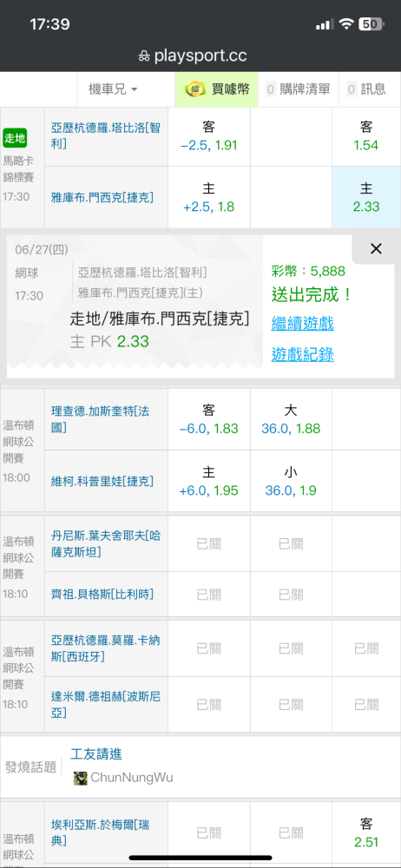Select 客 2.51 odds for 埃利亞斯.於梅爾

(x=366, y=833)
